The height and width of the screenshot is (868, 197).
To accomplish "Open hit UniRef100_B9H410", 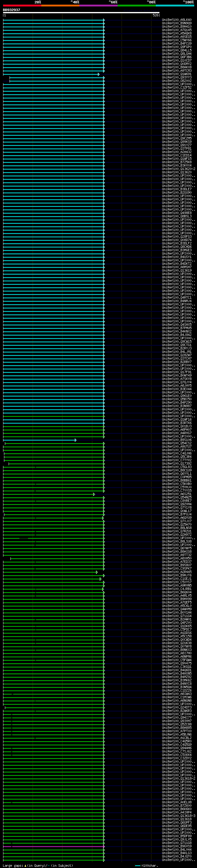I will coord(177,26).
